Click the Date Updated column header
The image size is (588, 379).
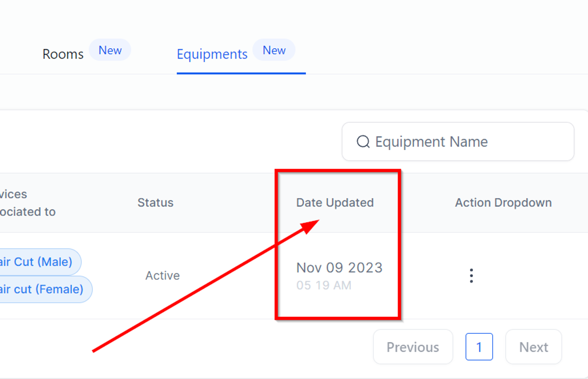click(x=335, y=203)
